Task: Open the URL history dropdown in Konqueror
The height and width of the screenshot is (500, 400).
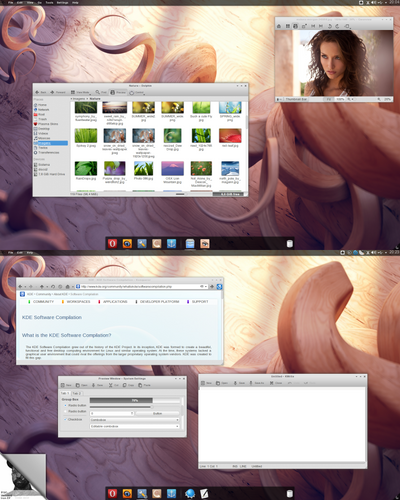Action: point(206,287)
